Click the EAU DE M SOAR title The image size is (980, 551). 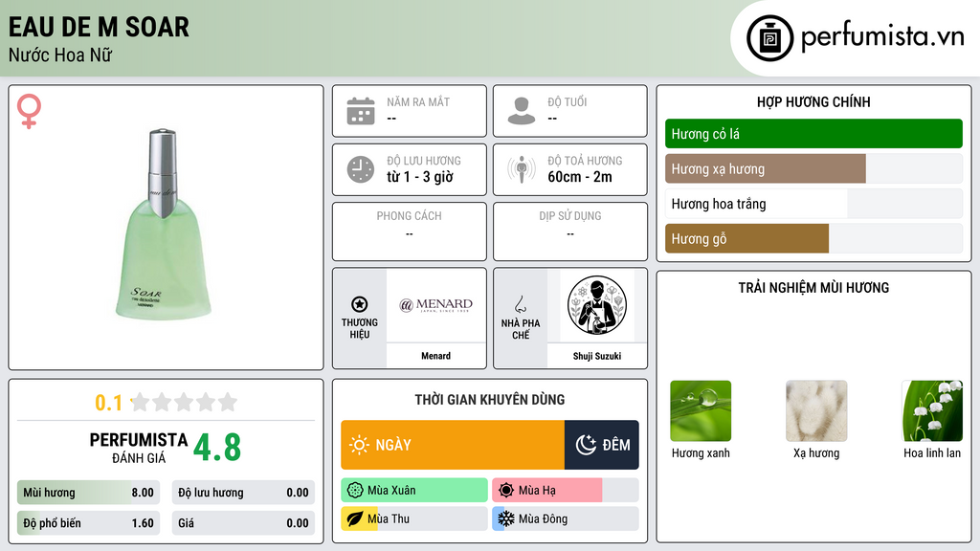(x=99, y=28)
